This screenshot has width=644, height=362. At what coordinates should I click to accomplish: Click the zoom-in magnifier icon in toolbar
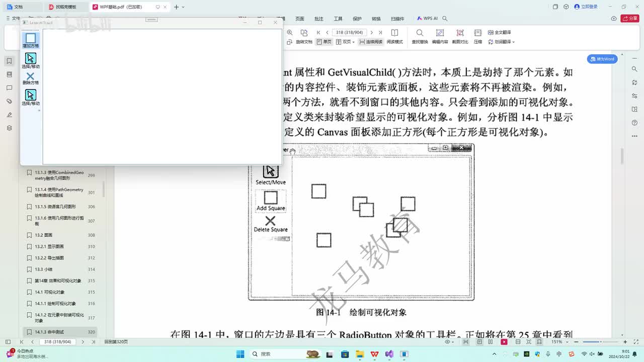290,33
